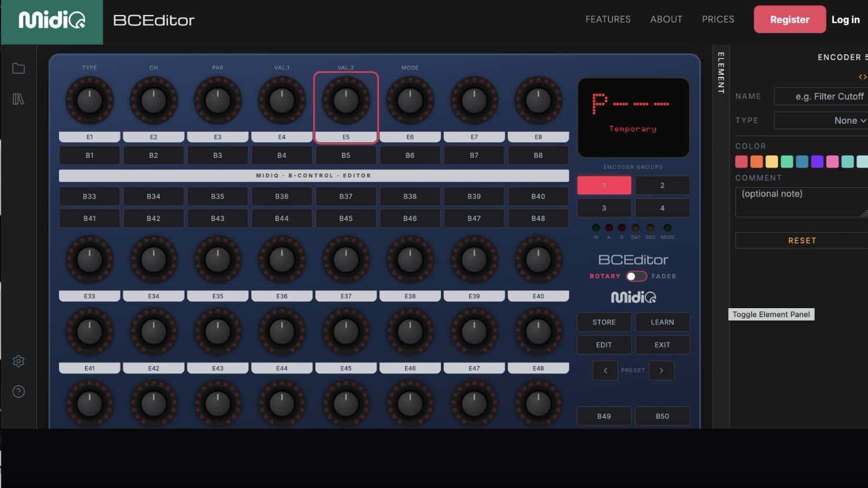Click button B33
Screen dimensions: 868x488
point(90,197)
